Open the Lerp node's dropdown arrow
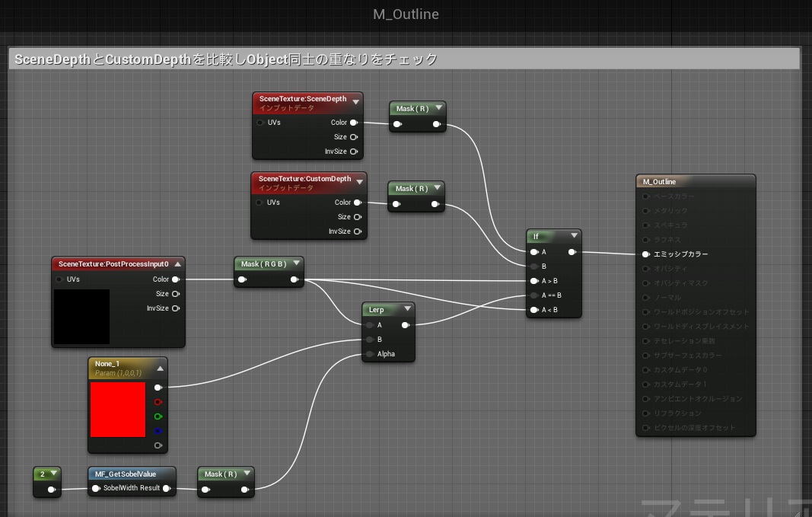This screenshot has width=812, height=517. (408, 309)
